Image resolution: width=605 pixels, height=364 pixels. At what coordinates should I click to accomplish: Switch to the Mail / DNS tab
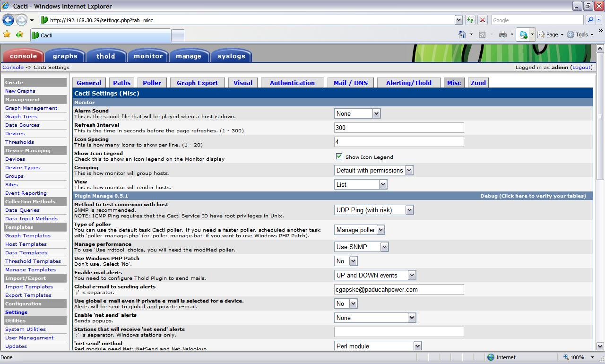tap(351, 83)
